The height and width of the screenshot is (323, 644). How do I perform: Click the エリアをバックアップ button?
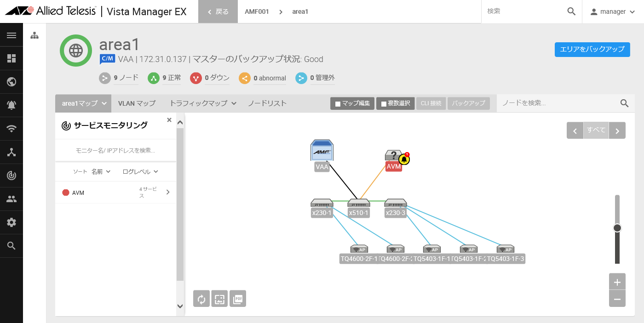[x=592, y=49]
